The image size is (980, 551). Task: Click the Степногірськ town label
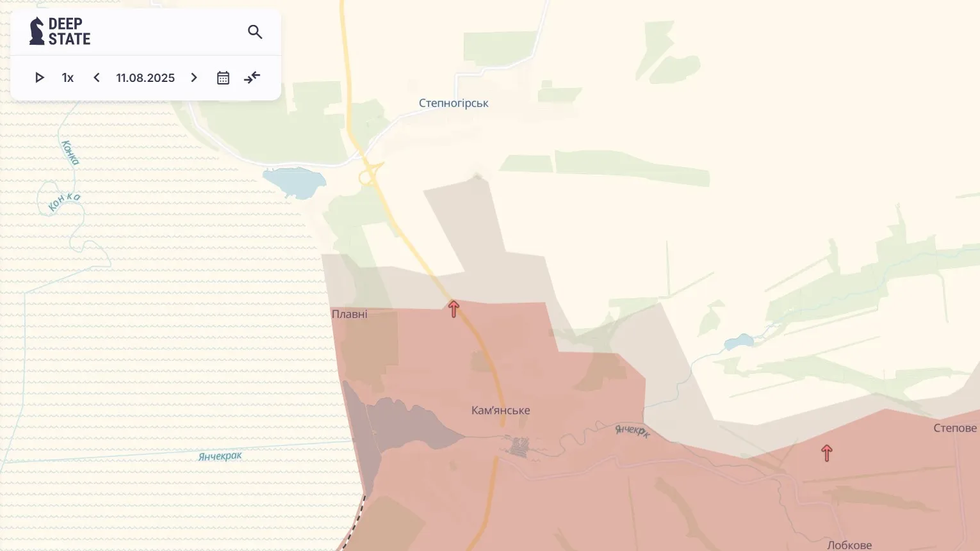pyautogui.click(x=453, y=103)
